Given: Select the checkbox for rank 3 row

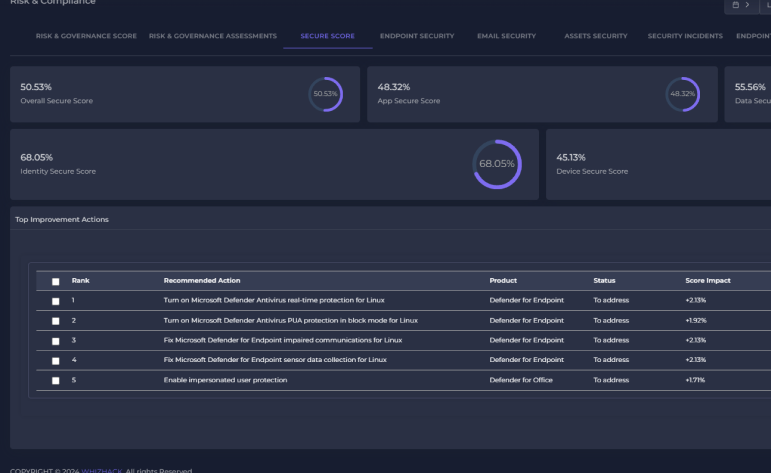Looking at the screenshot, I should [x=56, y=341].
